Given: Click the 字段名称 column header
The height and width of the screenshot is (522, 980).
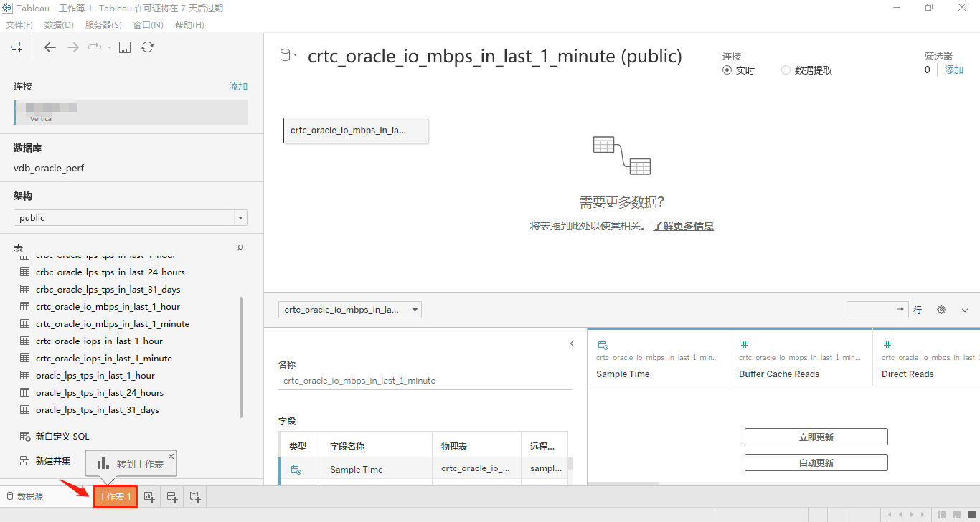Looking at the screenshot, I should tap(376, 446).
